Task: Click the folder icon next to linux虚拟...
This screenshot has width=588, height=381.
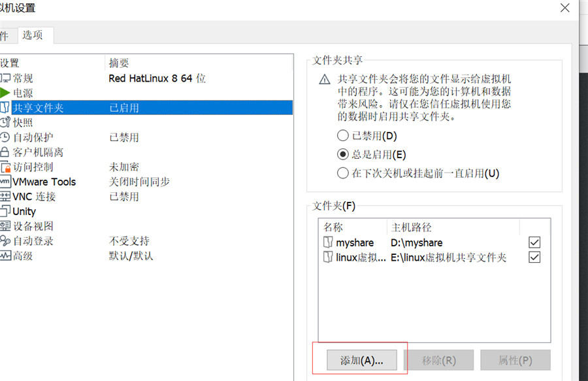Action: (x=328, y=257)
